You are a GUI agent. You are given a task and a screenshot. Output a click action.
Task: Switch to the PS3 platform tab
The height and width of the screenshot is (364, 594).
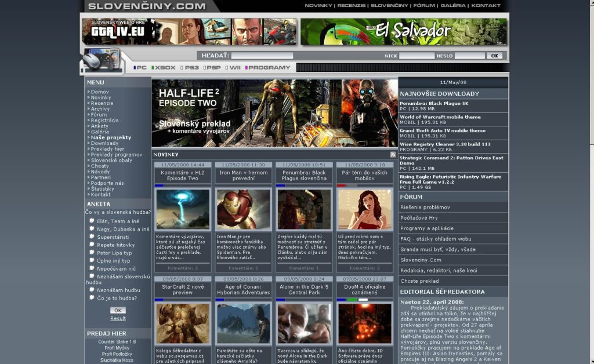click(190, 68)
